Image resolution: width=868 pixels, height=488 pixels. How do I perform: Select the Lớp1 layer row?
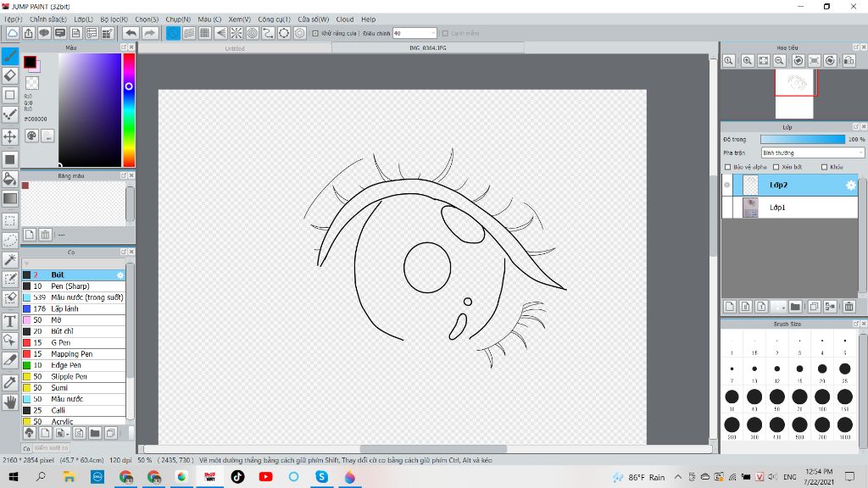[790, 208]
